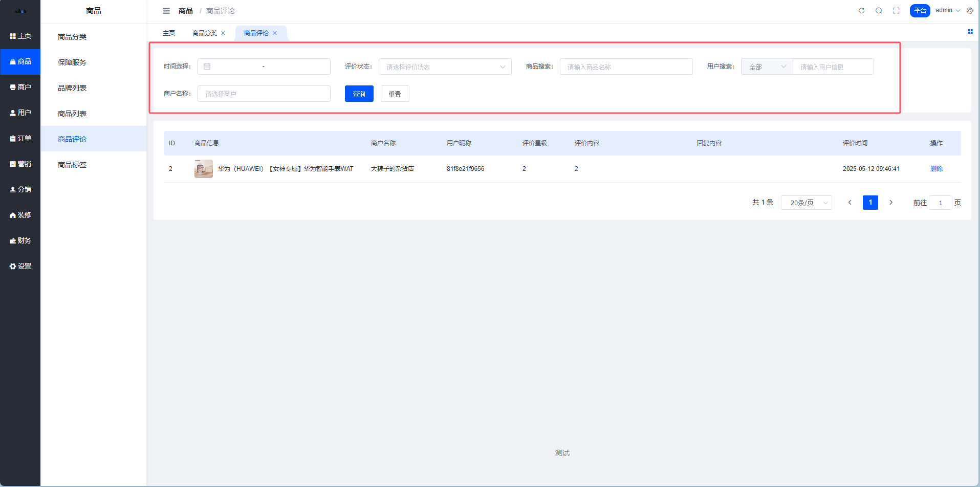Open the settings gear icon beside admin
The height and width of the screenshot is (487, 980).
[x=970, y=11]
